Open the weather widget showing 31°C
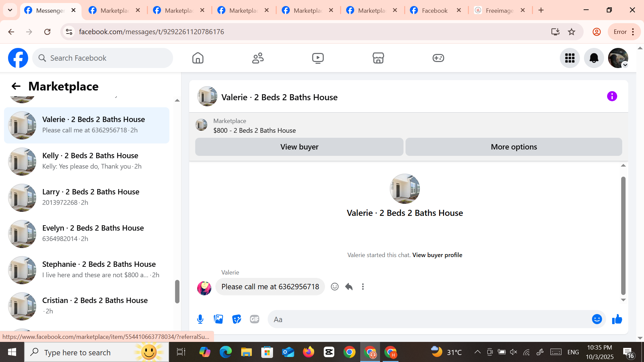644x362 pixels. (x=446, y=352)
